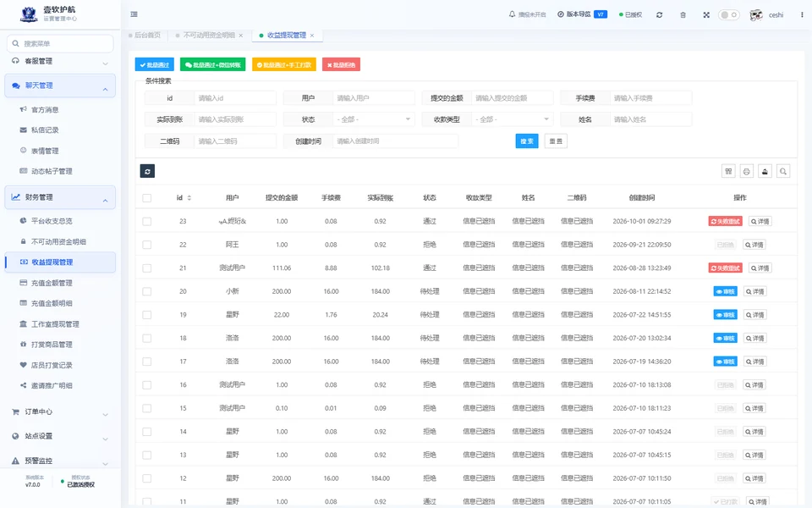Click the refresh icon in top header

click(x=659, y=15)
